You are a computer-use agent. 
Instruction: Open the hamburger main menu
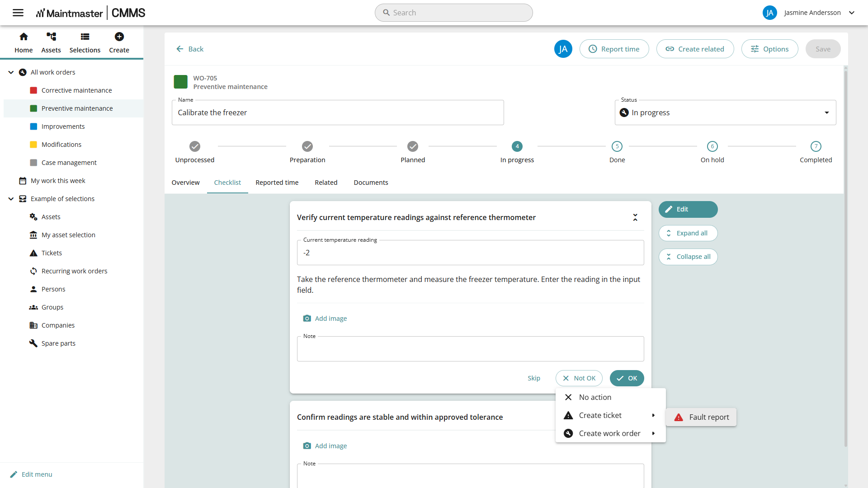click(18, 13)
